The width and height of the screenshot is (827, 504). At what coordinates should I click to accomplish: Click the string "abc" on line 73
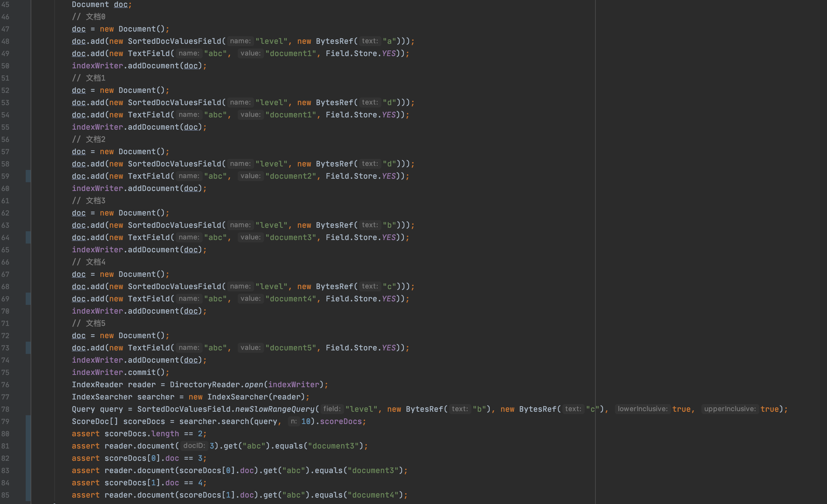[x=216, y=348]
